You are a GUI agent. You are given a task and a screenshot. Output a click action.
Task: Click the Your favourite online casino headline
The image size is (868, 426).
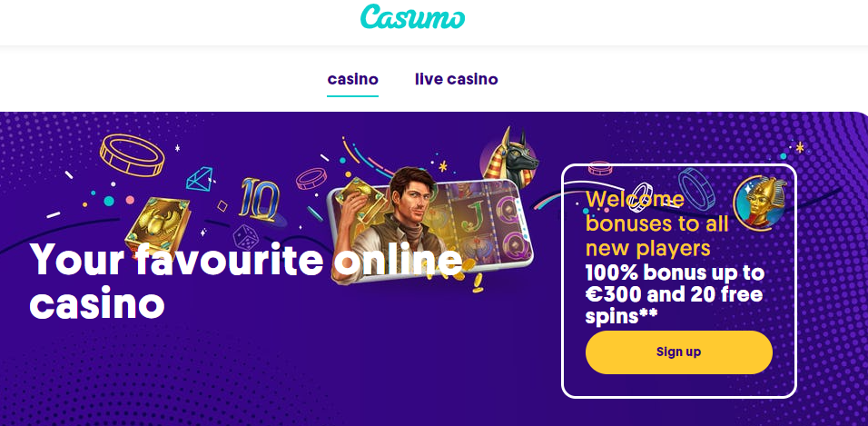pyautogui.click(x=246, y=282)
